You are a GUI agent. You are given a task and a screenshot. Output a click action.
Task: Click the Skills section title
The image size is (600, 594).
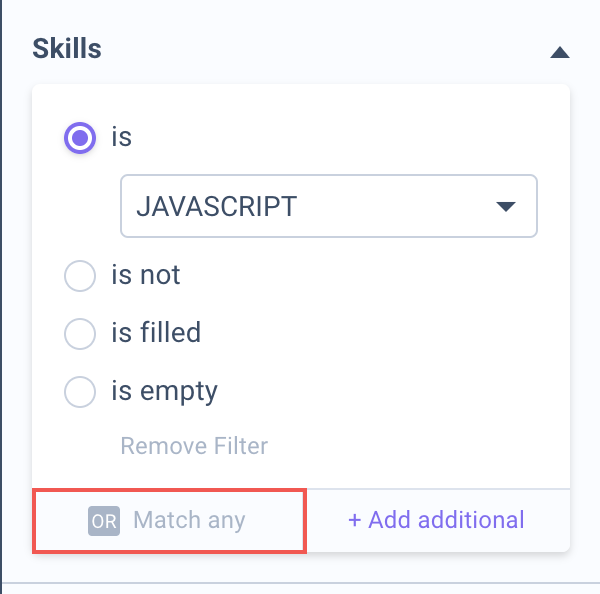pyautogui.click(x=67, y=48)
